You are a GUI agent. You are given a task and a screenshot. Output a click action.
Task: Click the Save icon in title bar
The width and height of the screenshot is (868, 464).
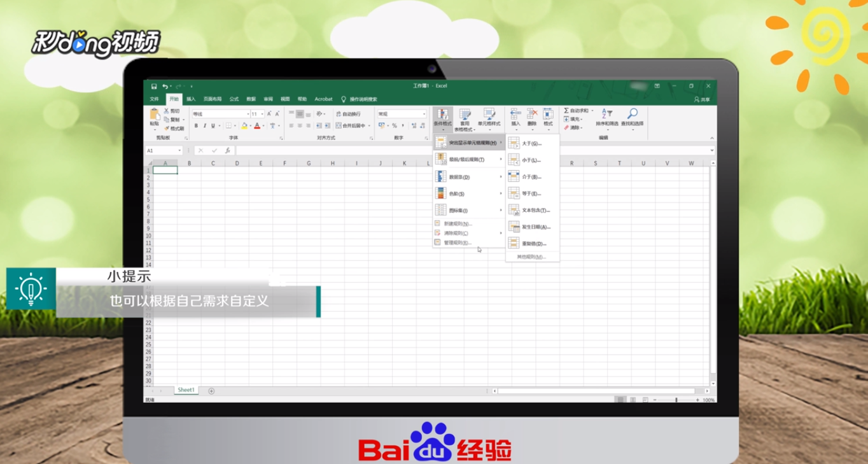pos(153,86)
